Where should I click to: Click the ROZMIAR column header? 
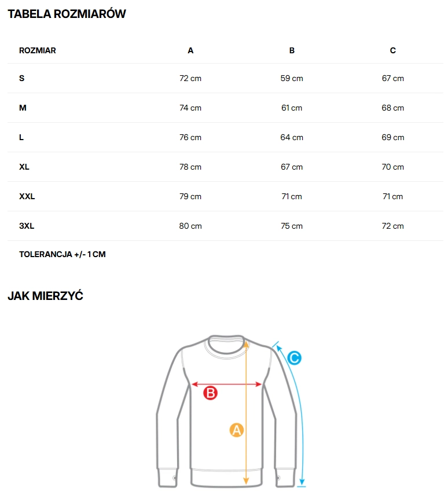pyautogui.click(x=38, y=50)
